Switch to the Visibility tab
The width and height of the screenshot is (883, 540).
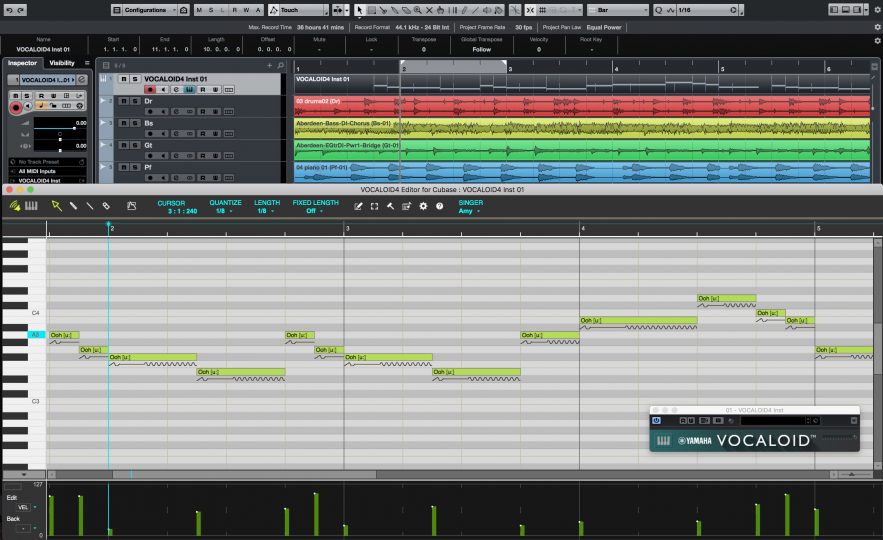click(62, 63)
